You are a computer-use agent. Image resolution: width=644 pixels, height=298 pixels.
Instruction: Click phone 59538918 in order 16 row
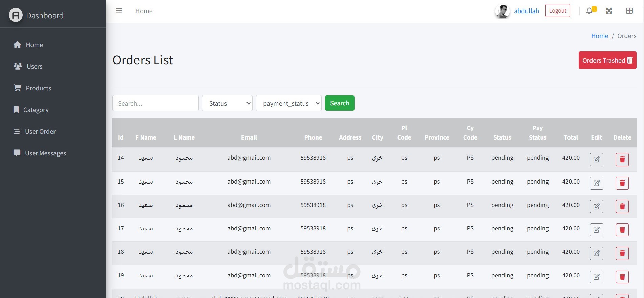pos(313,205)
